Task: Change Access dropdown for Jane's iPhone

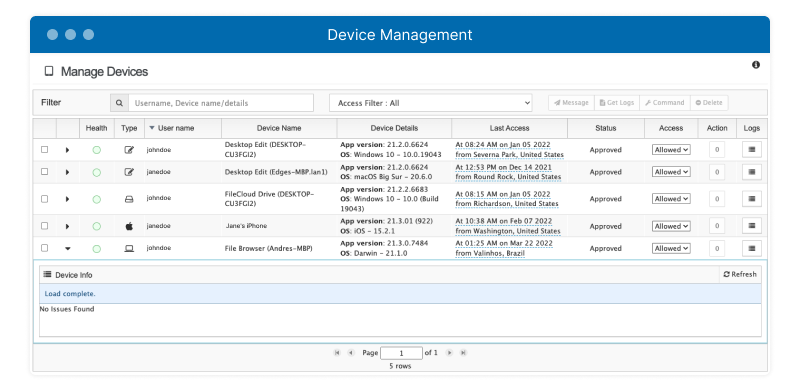Action: 671,226
